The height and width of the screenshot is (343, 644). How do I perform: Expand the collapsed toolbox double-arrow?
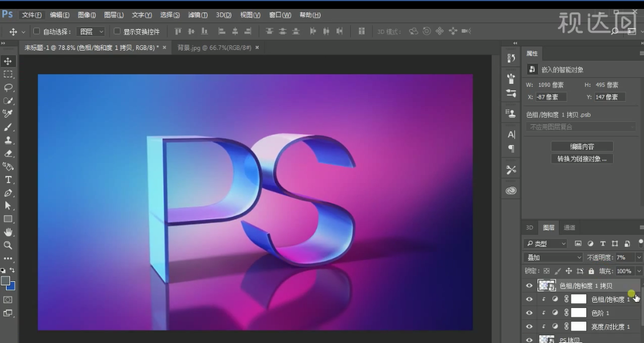[4, 43]
